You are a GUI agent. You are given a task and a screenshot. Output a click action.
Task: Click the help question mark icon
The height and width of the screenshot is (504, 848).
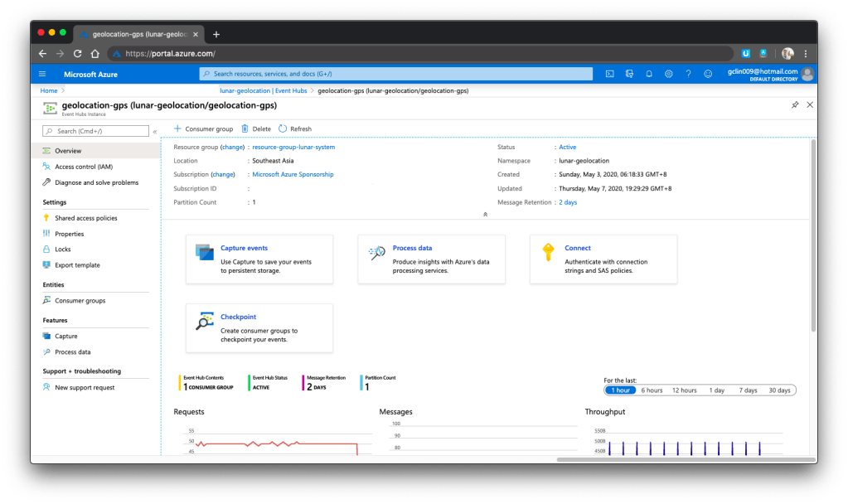pos(688,74)
